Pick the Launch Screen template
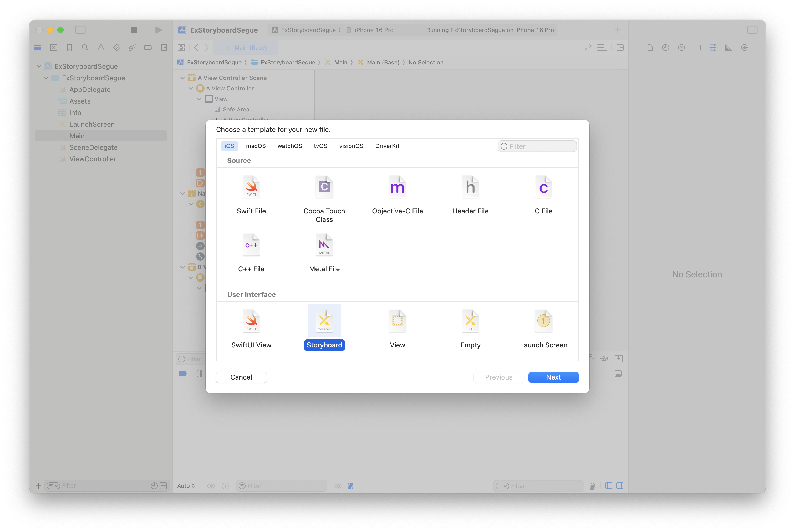Viewport: 795px width, 532px height. 543,329
